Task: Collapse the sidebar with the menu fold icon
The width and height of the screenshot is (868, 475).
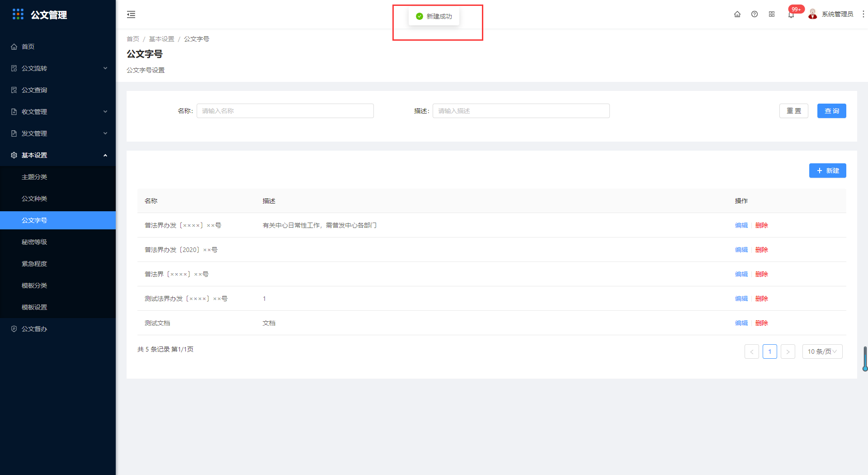Action: click(131, 14)
